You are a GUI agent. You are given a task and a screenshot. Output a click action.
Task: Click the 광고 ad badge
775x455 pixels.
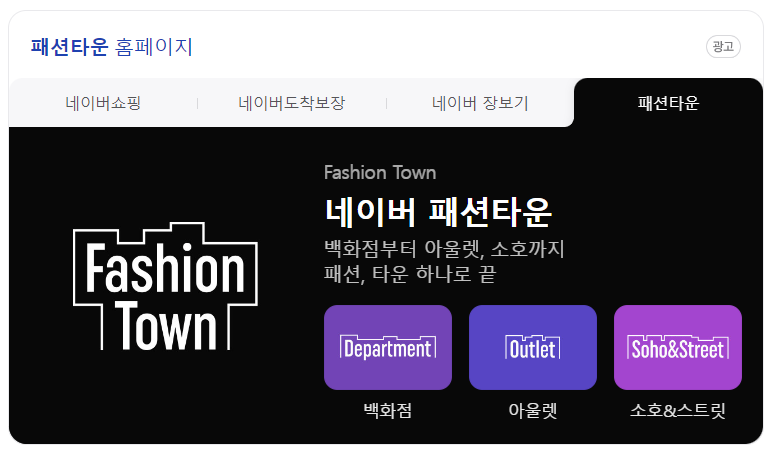[723, 46]
